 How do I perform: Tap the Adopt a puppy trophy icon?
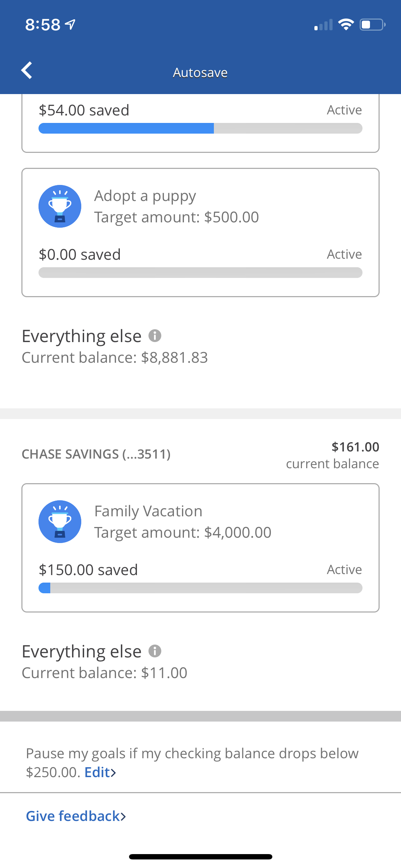(60, 206)
